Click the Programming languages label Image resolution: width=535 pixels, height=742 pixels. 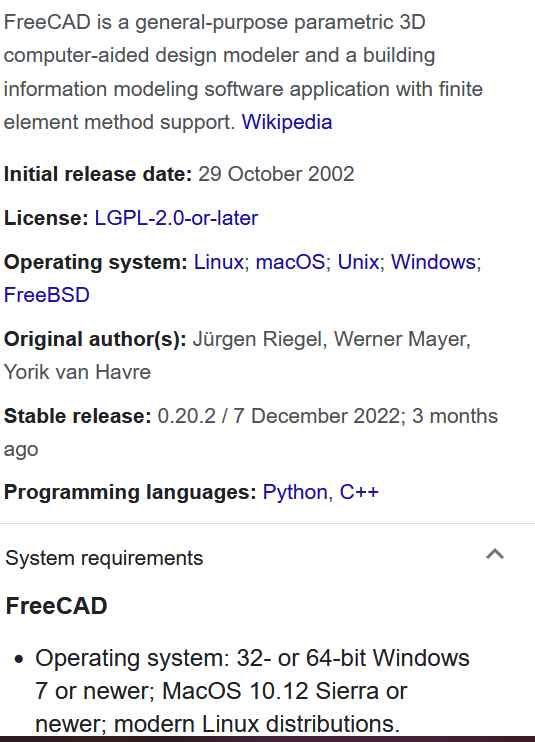click(x=130, y=492)
